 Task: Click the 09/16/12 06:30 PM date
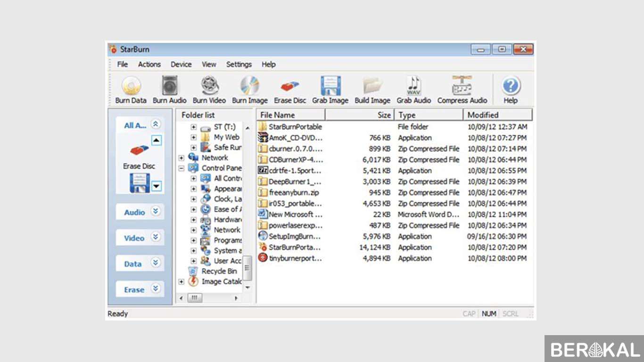point(497,236)
